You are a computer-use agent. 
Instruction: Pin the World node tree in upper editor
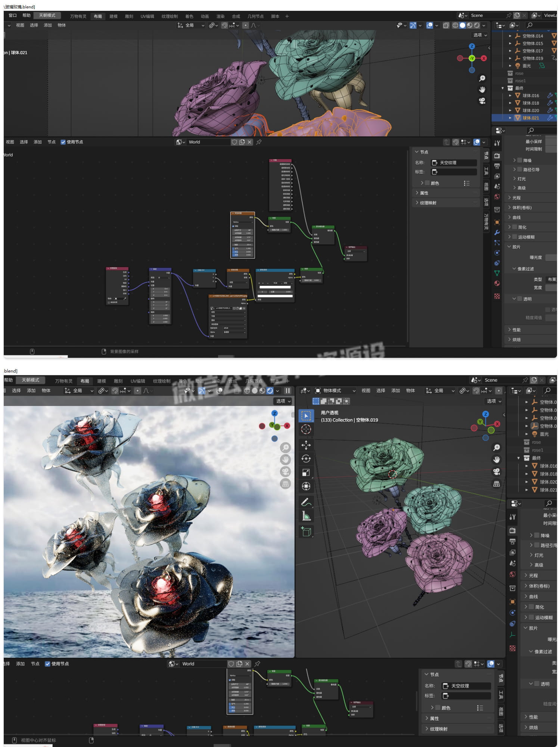click(x=259, y=142)
